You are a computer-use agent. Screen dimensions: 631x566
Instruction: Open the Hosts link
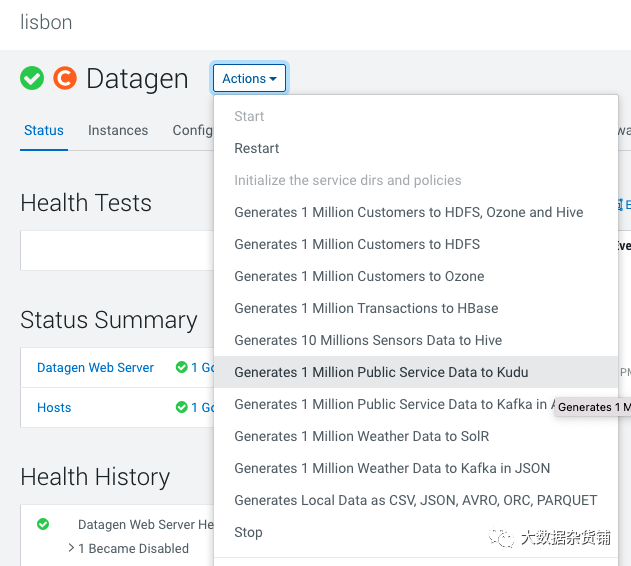pyautogui.click(x=54, y=407)
